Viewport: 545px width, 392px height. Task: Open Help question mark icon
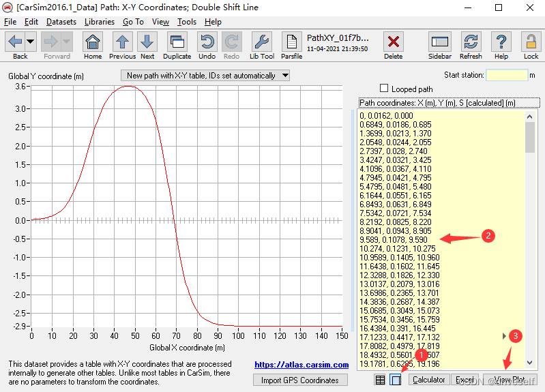tap(501, 42)
